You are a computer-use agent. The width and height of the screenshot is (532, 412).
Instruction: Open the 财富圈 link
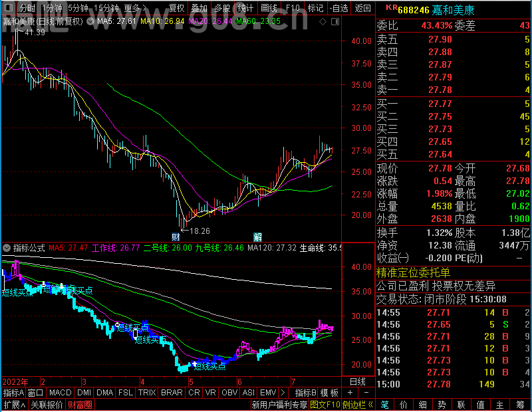(x=80, y=405)
